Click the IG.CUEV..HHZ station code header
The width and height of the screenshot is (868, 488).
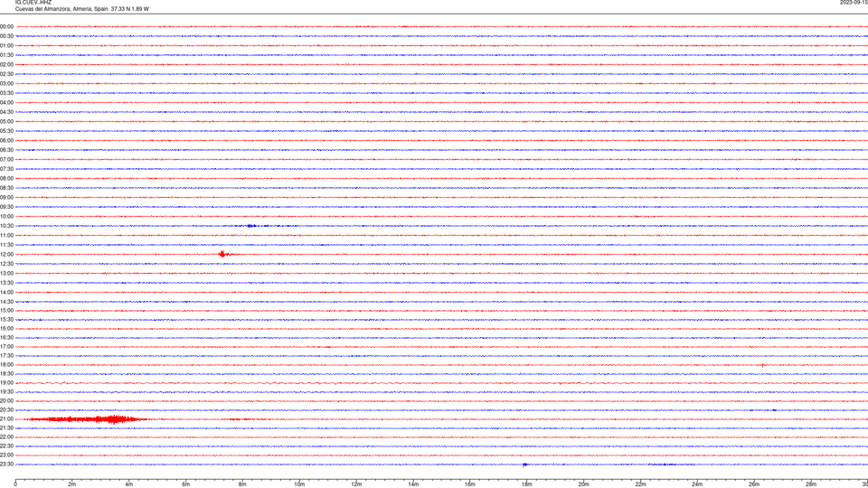(x=33, y=2)
